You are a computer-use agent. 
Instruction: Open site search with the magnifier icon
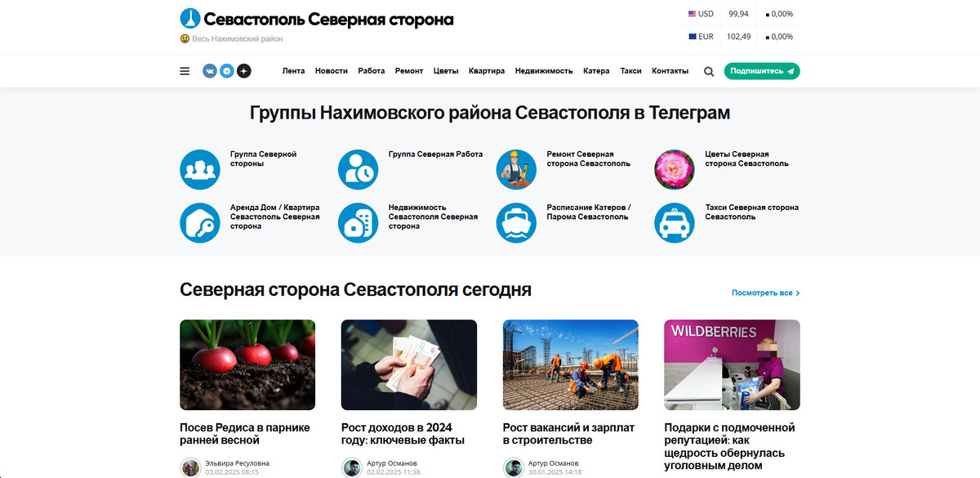click(709, 72)
